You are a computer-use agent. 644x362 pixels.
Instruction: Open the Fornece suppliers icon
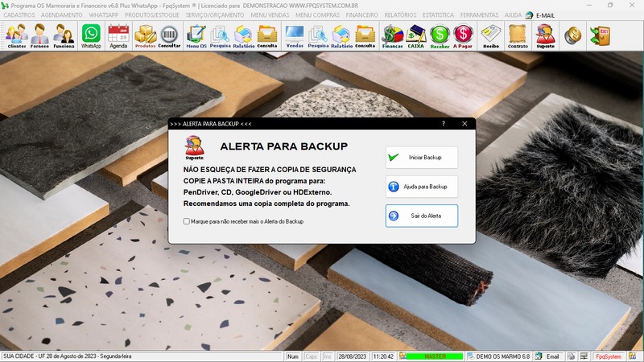pos(39,35)
